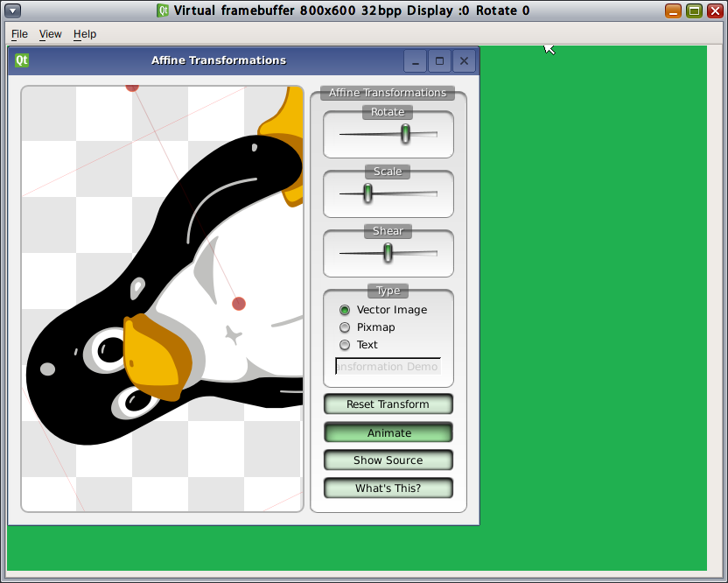
Task: Activate What's This? help mode
Action: click(x=388, y=488)
